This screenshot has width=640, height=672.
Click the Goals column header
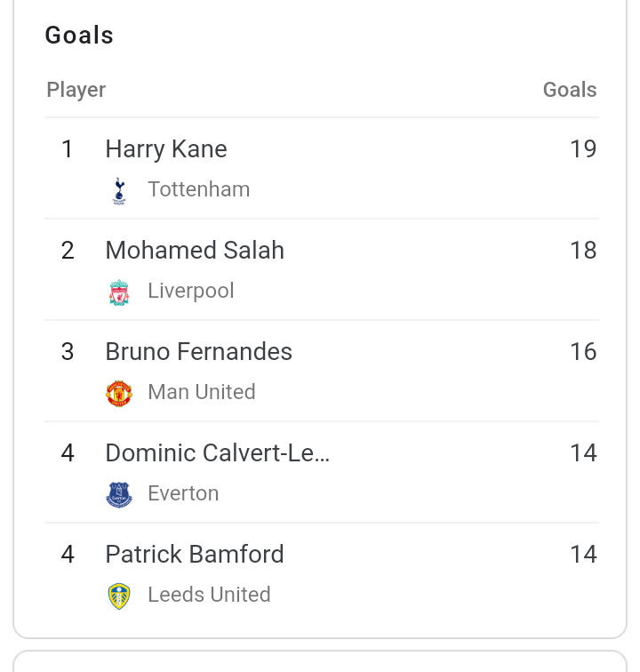pyautogui.click(x=570, y=90)
